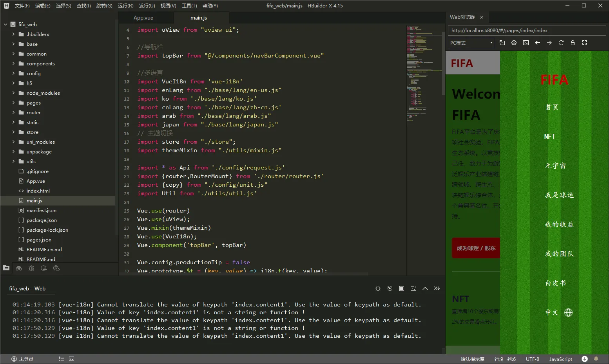Switch to the App.vue editor tab

coord(143,18)
